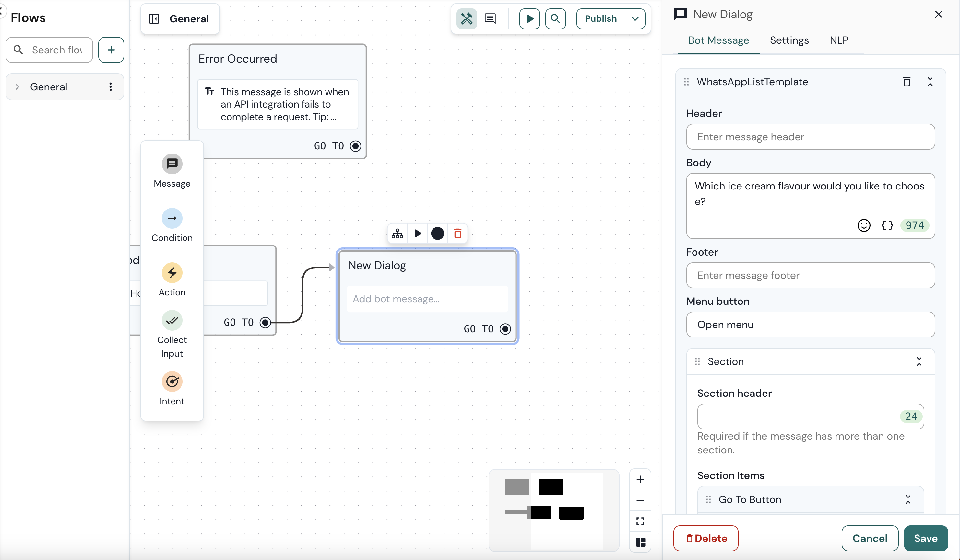
Task: Open the Publish dropdown arrow
Action: pyautogui.click(x=635, y=19)
